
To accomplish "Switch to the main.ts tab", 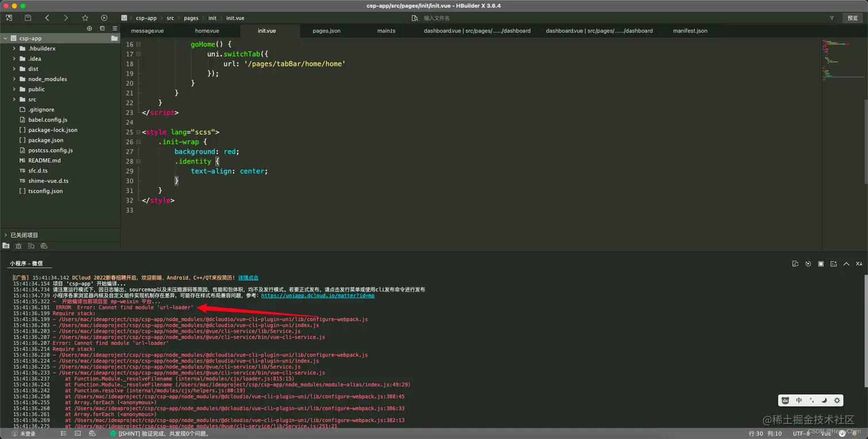I will [386, 30].
